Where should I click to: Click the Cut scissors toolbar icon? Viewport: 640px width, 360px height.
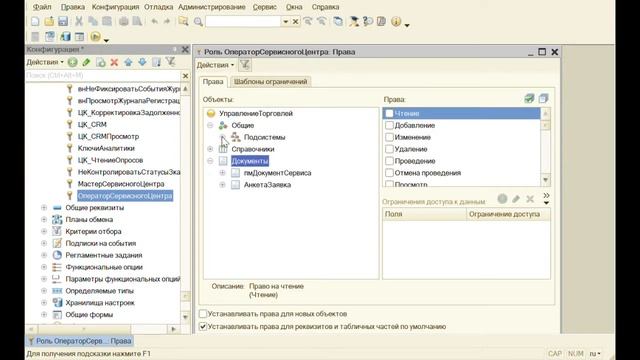click(x=79, y=21)
